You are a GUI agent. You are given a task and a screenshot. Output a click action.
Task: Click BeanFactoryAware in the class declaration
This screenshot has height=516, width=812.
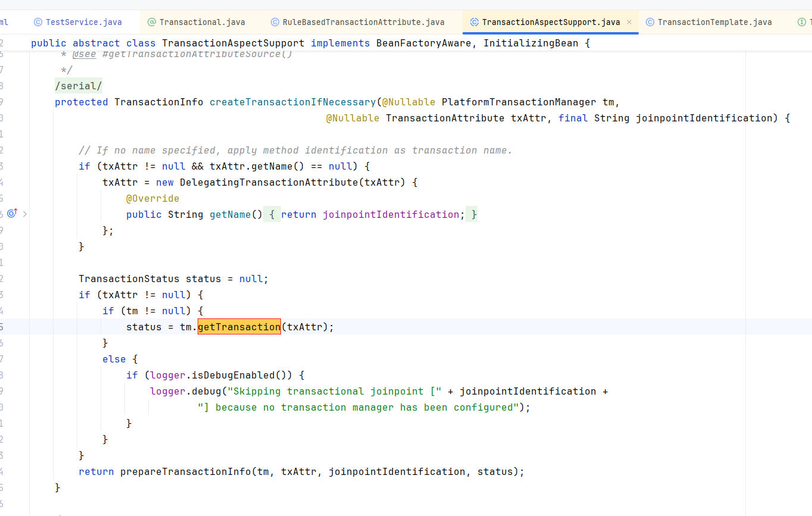pos(424,43)
